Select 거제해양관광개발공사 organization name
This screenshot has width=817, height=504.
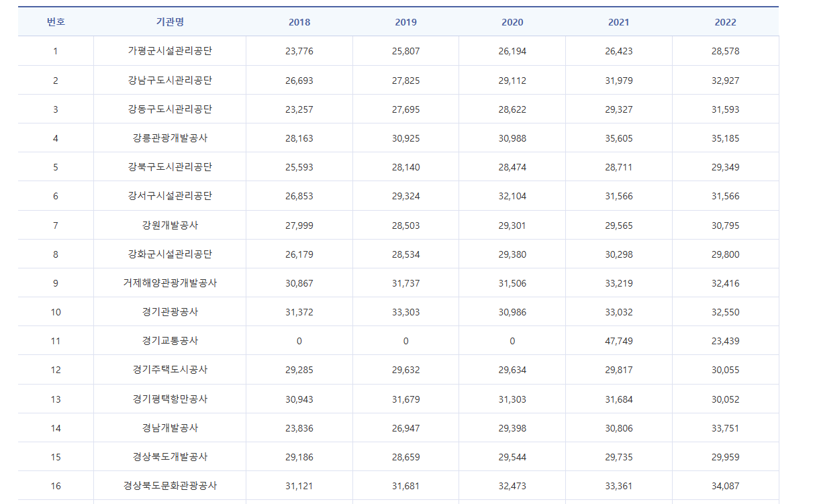[x=170, y=283]
